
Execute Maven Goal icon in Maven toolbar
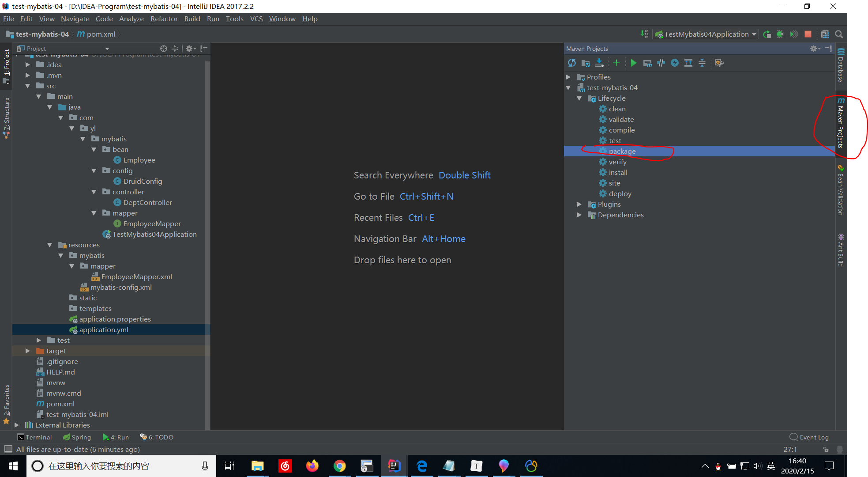(647, 63)
